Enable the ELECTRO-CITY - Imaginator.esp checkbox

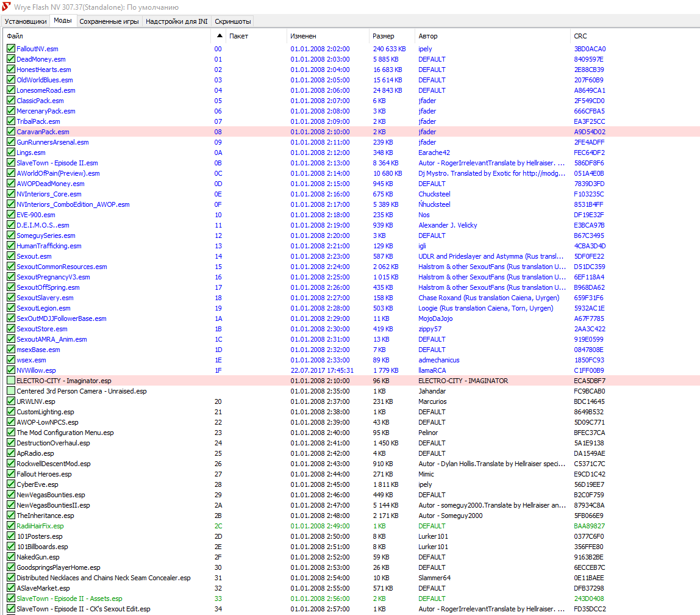(11, 381)
